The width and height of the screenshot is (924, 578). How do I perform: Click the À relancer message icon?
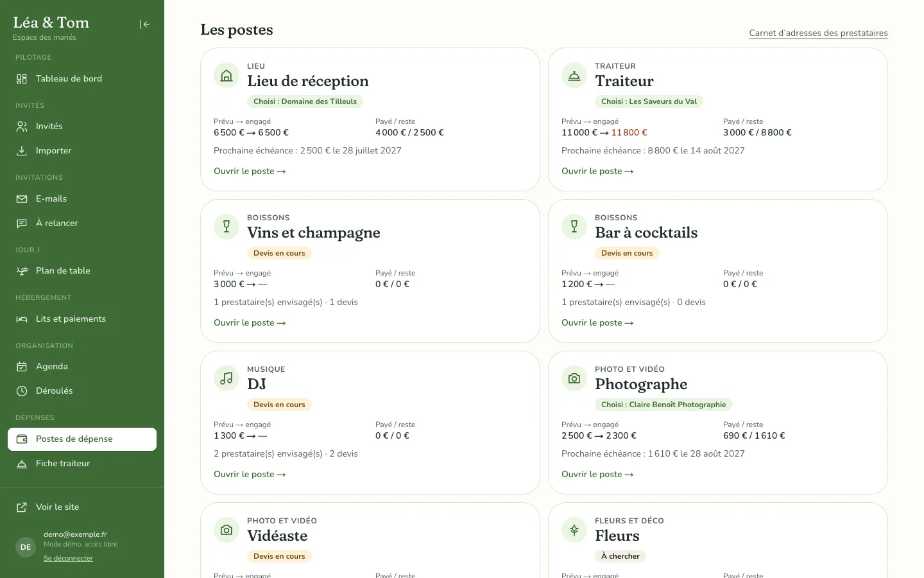pos(22,223)
